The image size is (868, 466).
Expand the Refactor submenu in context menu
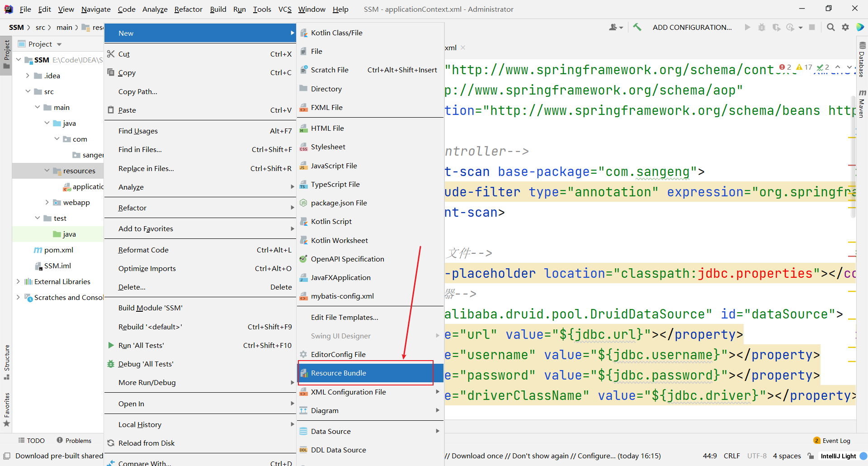(x=200, y=208)
